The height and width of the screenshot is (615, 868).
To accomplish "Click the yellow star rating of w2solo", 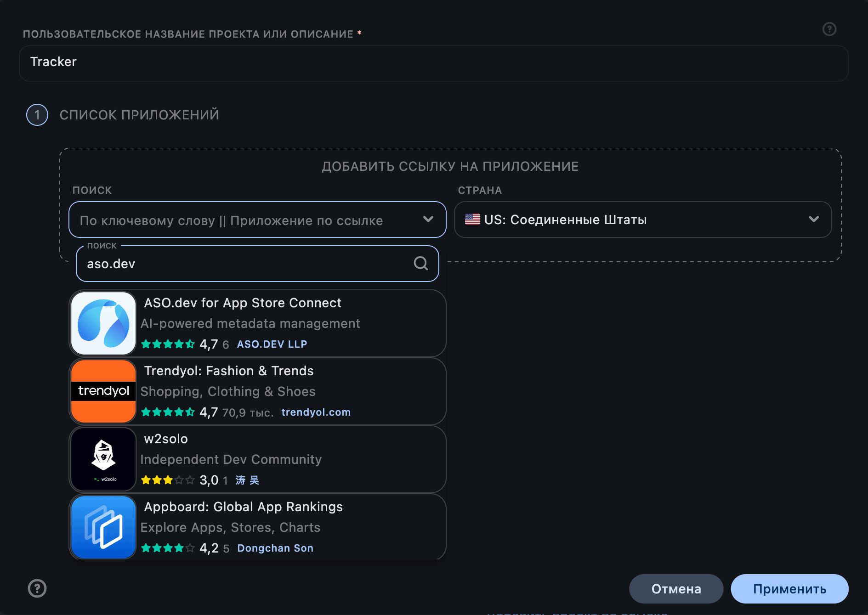I will click(x=168, y=480).
